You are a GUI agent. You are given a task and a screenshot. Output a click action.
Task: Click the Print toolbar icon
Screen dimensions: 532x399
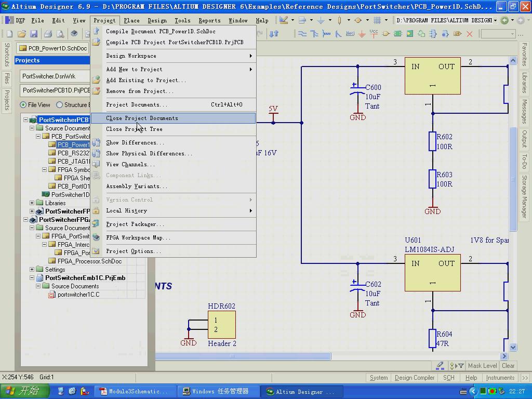(48, 34)
